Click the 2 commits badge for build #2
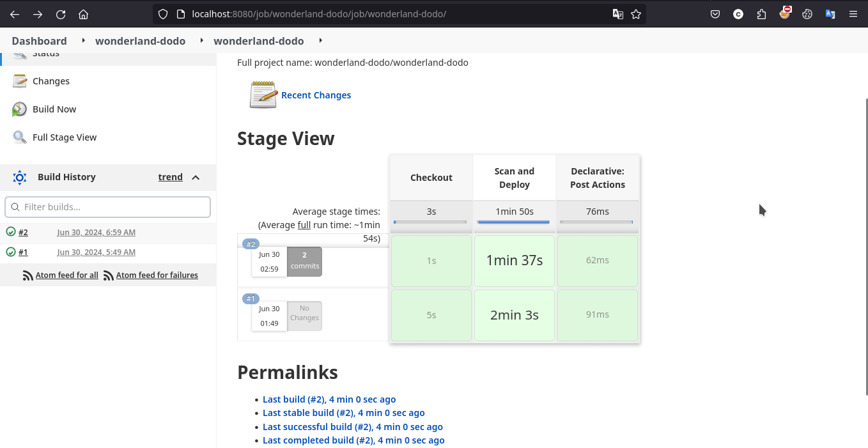The width and height of the screenshot is (868, 448). [304, 261]
